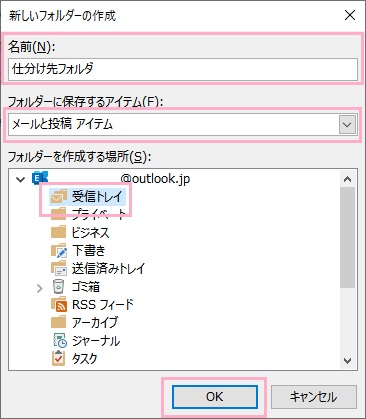
Task: Click the アーカイブ folder icon
Action: pyautogui.click(x=58, y=322)
